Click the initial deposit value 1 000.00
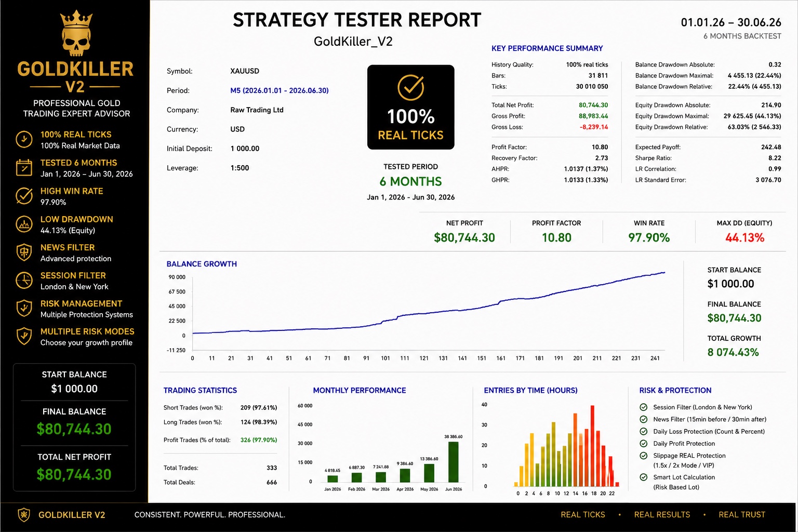798x532 pixels. click(245, 149)
